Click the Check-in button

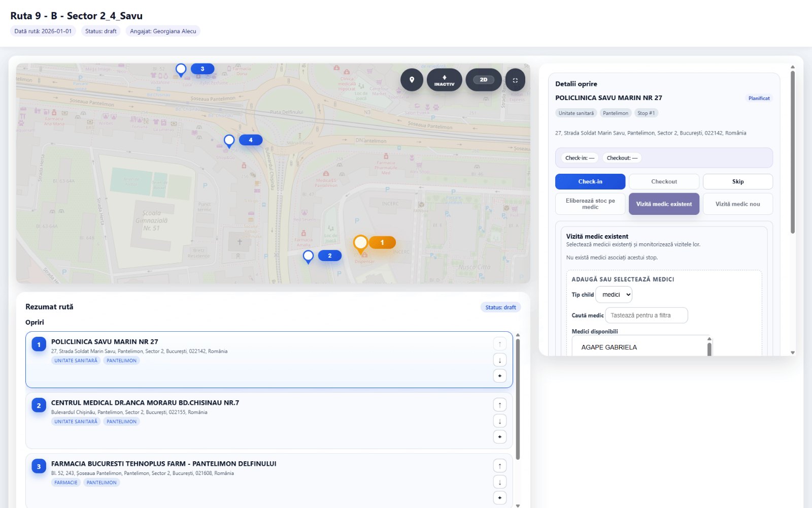(590, 181)
